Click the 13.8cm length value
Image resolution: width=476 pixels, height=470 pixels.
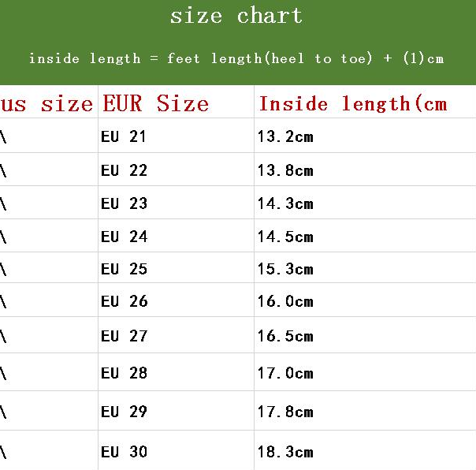coord(285,170)
